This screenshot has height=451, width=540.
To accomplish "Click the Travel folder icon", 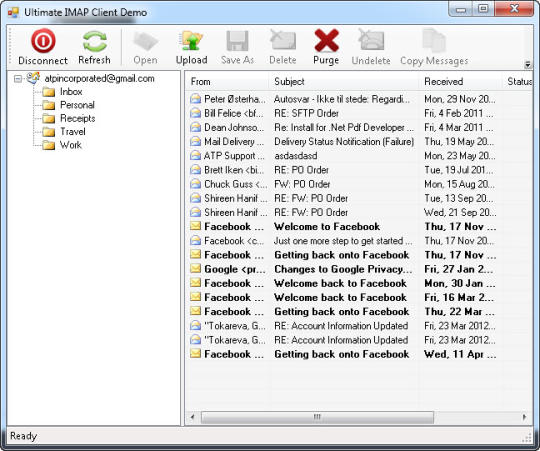I will (x=49, y=132).
